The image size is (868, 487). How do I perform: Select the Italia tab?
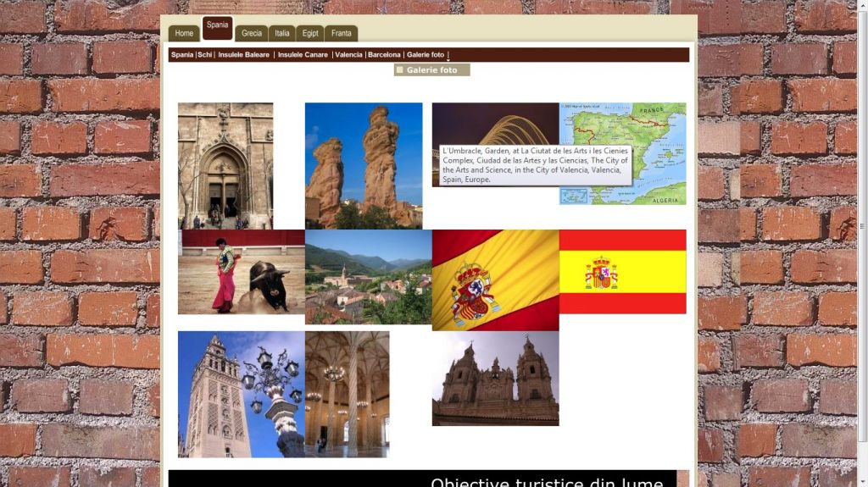pos(282,33)
